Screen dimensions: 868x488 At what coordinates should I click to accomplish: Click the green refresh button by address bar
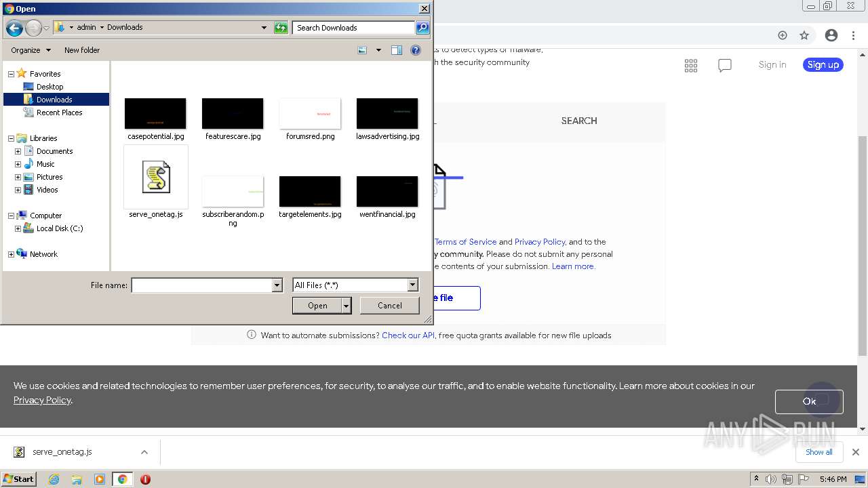(x=281, y=28)
